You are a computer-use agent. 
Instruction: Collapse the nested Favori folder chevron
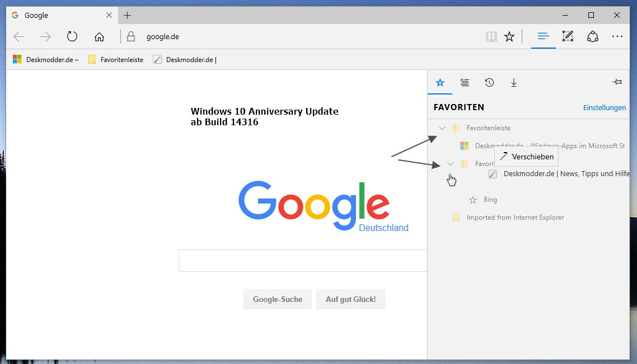[450, 164]
